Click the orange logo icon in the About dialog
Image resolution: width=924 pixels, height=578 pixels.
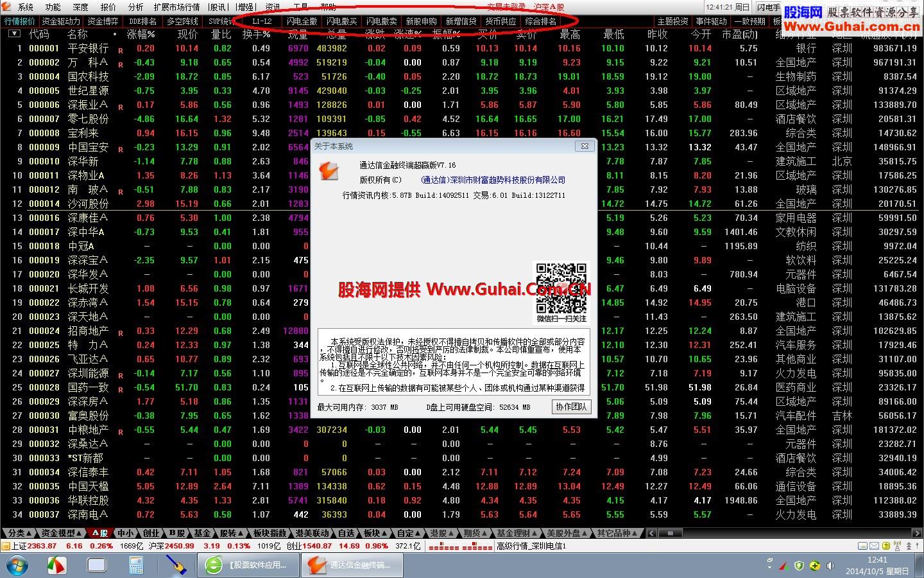point(329,170)
